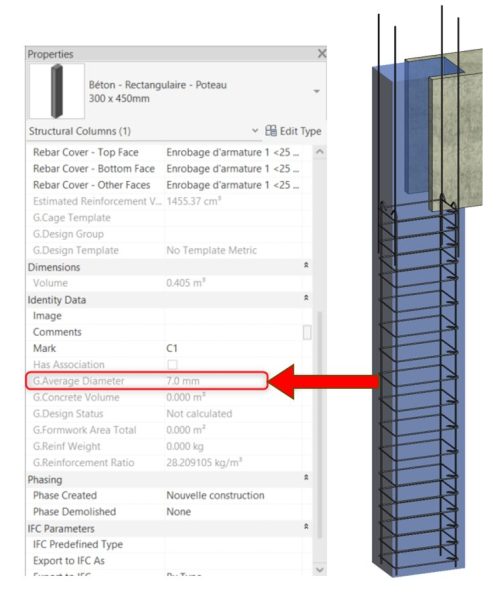Open the type selector dropdown arrow

pos(316,91)
